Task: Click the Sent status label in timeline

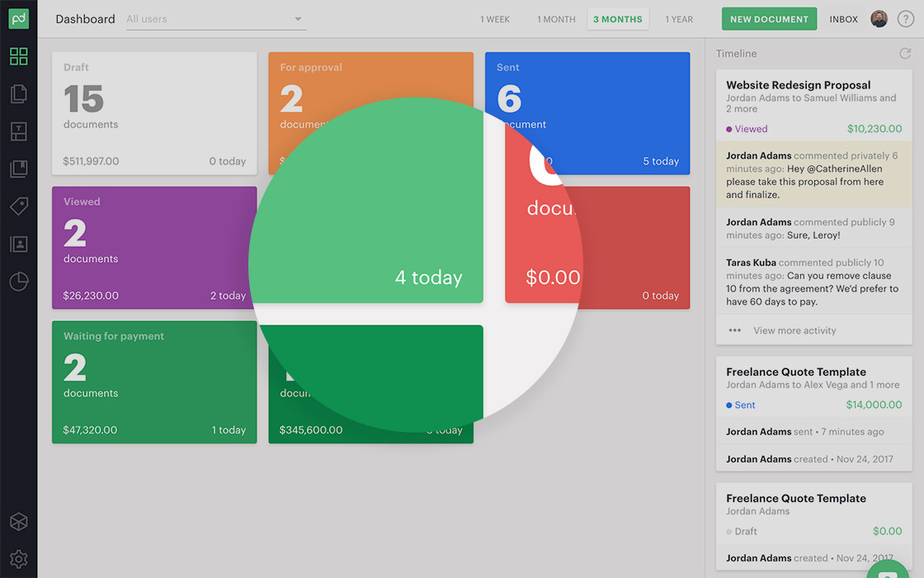Action: coord(744,405)
